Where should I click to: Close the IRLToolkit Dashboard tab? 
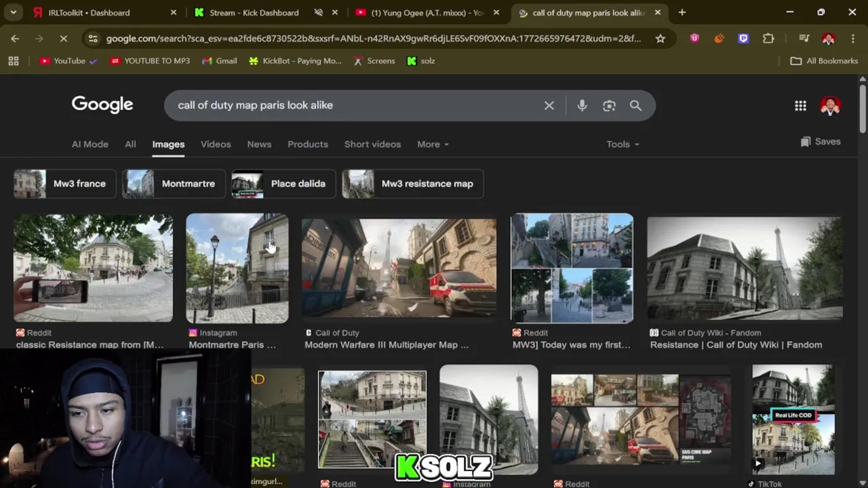point(173,12)
